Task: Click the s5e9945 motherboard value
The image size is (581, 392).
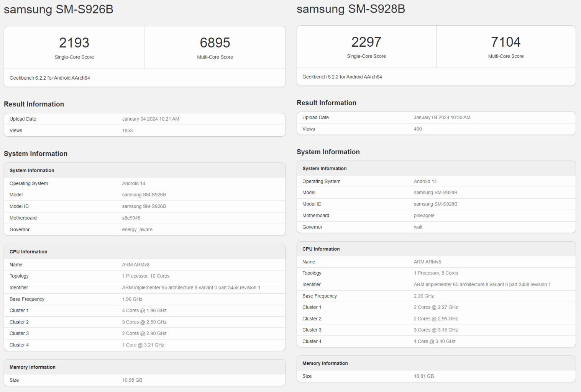Action: [x=131, y=218]
